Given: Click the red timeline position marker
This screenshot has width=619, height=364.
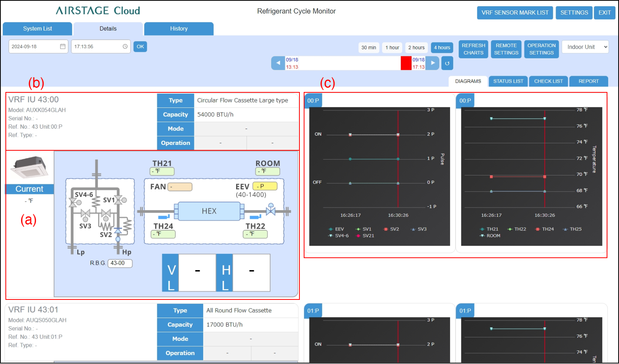Looking at the screenshot, I should pos(406,63).
